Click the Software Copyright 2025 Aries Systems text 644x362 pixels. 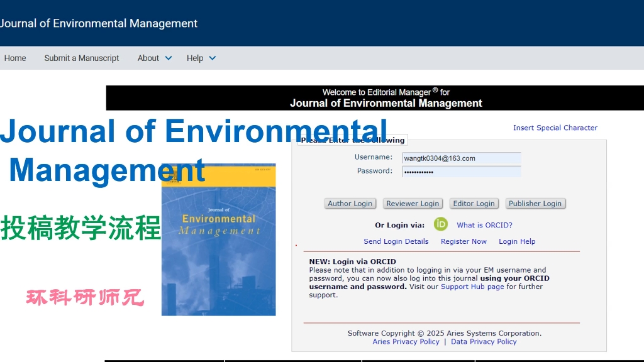click(445, 333)
